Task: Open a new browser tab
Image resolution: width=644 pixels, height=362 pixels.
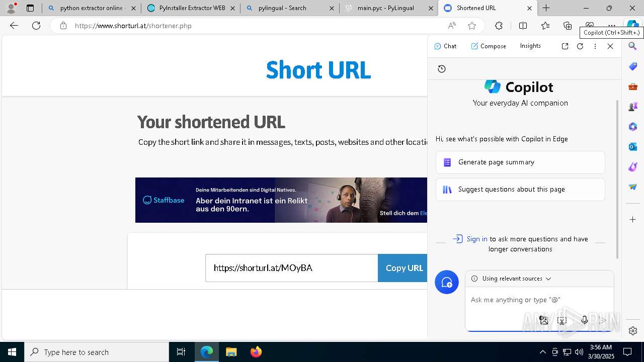Action: [x=546, y=8]
